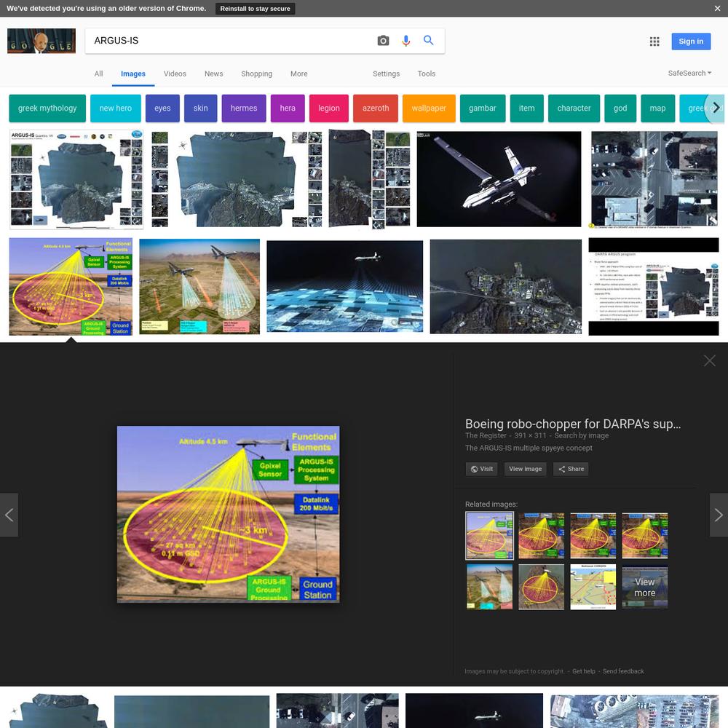
Task: Click the blue magnifier search icon
Action: coord(429,40)
